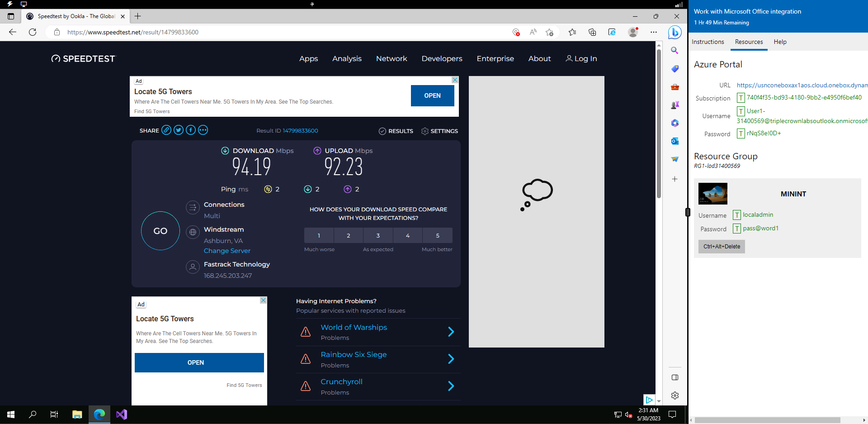868x424 pixels.
Task: Open browser Collections icon
Action: 592,32
